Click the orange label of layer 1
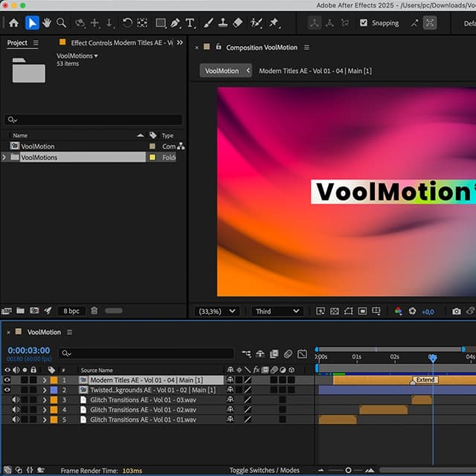 click(54, 380)
